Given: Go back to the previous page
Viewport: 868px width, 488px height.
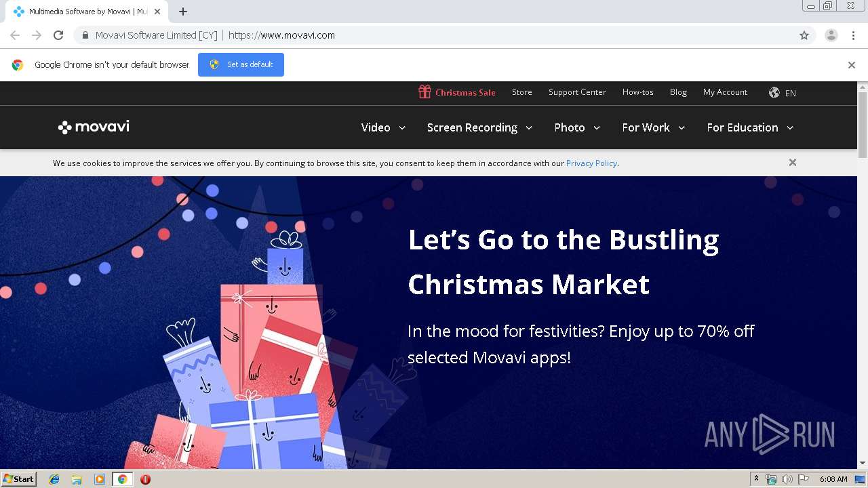Looking at the screenshot, I should click(15, 35).
